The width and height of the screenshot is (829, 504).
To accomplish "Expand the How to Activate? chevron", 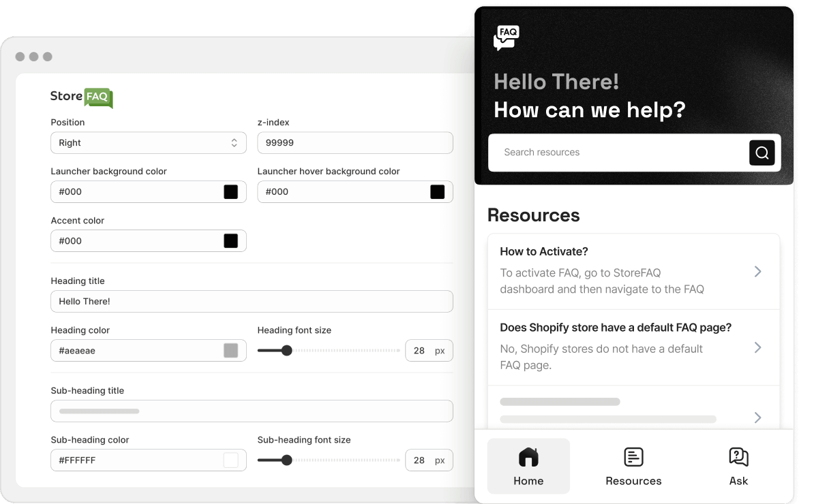I will pyautogui.click(x=757, y=272).
